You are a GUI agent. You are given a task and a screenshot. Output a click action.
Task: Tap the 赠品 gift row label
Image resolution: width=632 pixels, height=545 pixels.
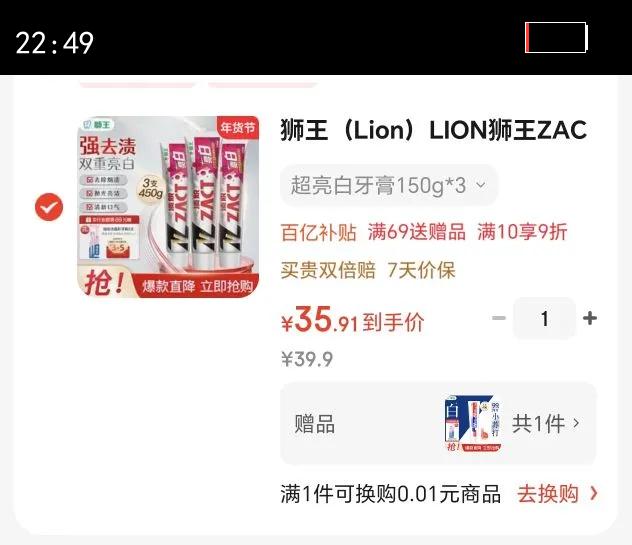(314, 424)
